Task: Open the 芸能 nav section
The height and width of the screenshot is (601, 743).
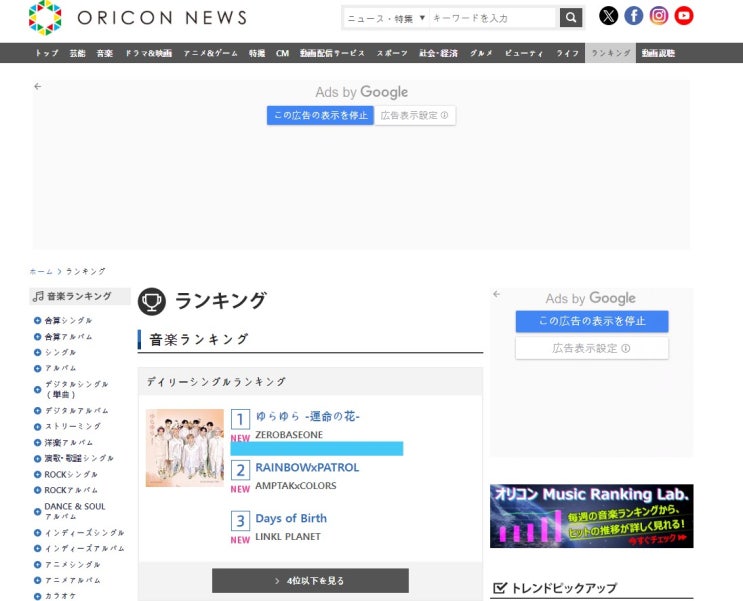Action: click(x=77, y=53)
